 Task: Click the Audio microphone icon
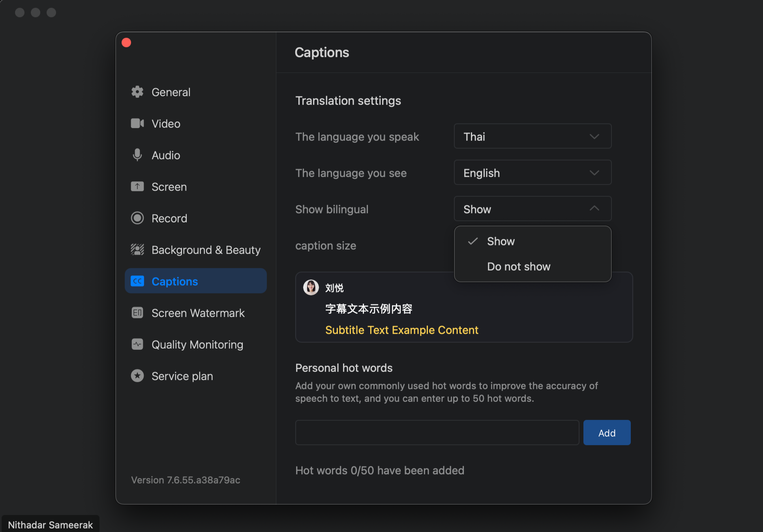tap(137, 155)
